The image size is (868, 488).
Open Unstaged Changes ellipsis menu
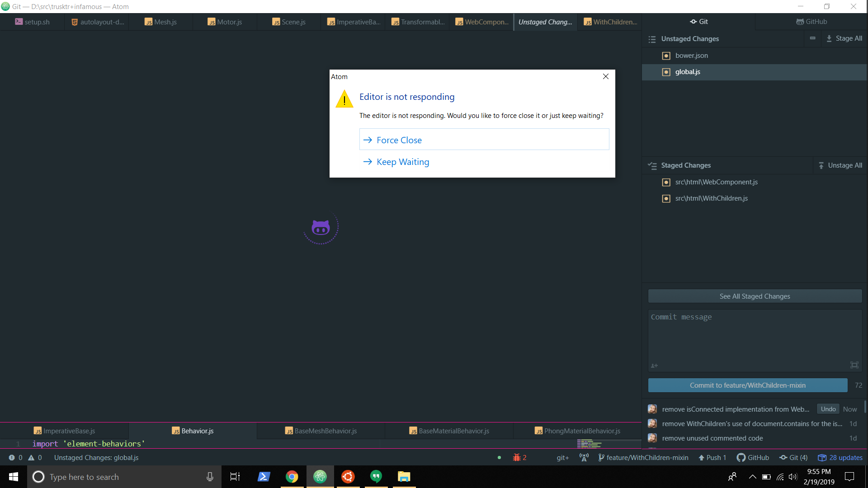click(812, 38)
